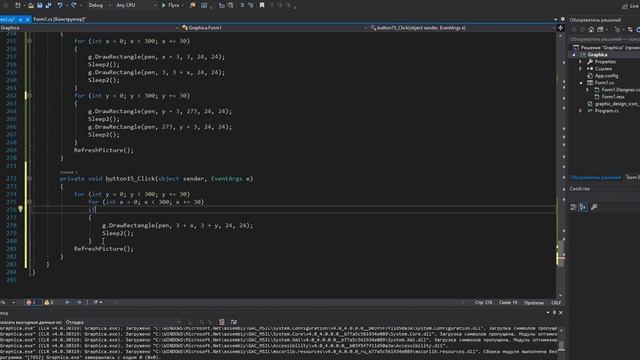640x360 pixels.
Task: Click the split editor button above scrollbar
Action: pyautogui.click(x=560, y=28)
